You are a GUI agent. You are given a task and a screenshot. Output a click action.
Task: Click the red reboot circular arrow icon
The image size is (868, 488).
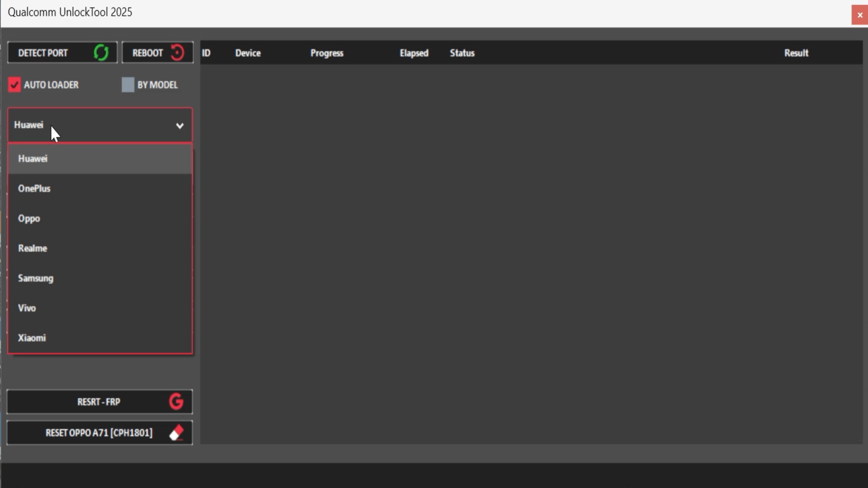point(177,52)
